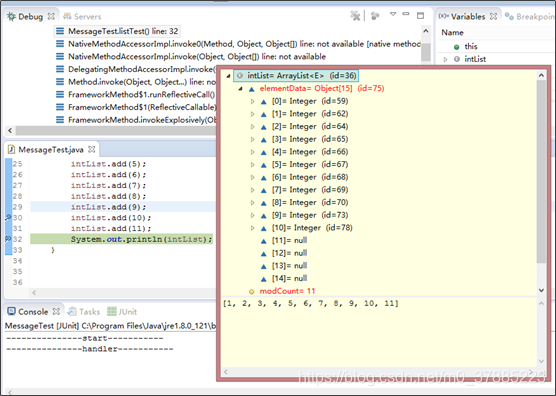Open the Debug view menu triangle
The width and height of the screenshot is (556, 396).
(x=393, y=14)
